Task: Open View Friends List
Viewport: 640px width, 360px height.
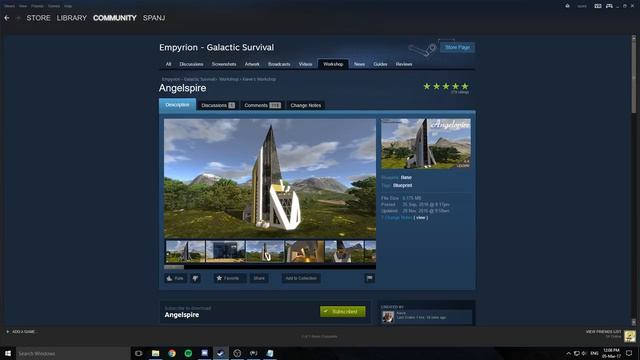Action: (603, 332)
